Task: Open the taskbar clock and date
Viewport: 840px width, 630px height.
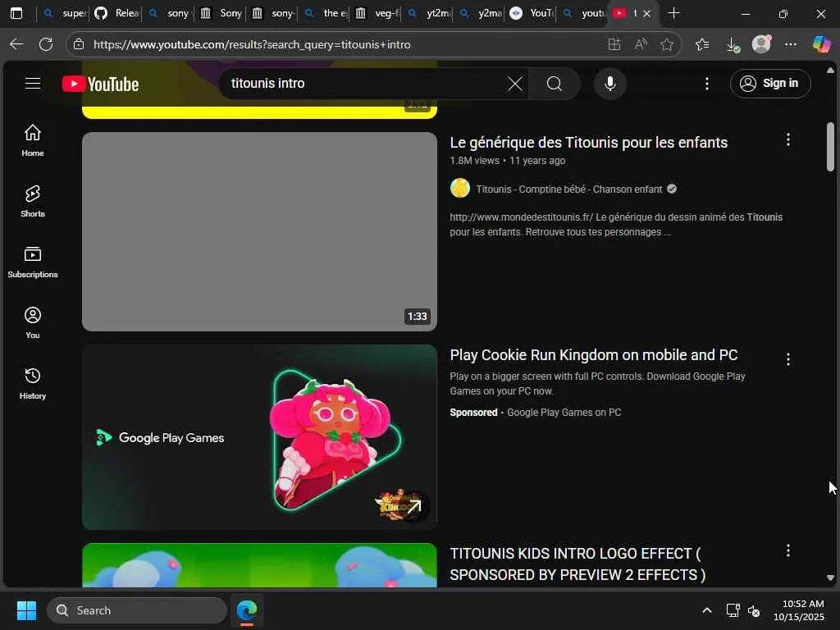Action: [x=798, y=610]
